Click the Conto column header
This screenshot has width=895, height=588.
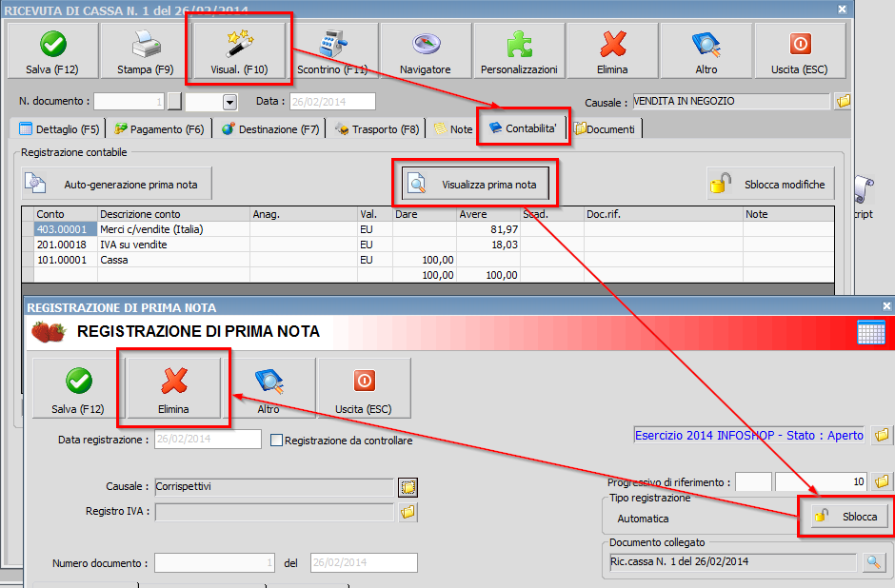click(65, 214)
